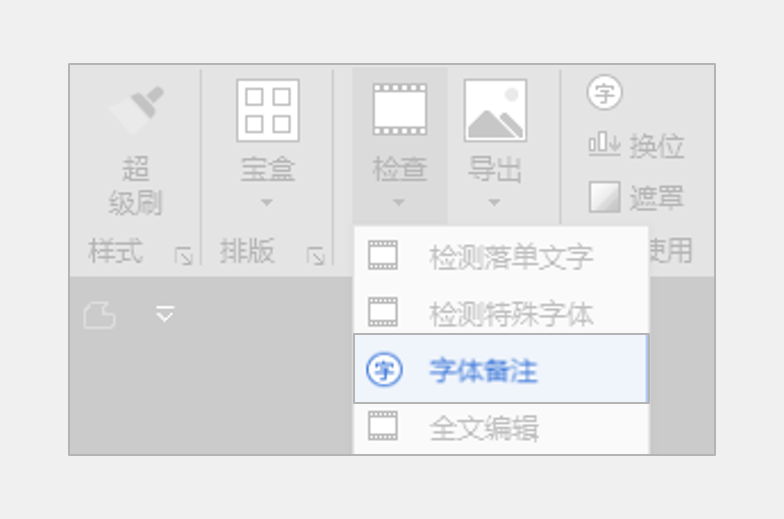Select the 超级刷 brush tool
The height and width of the screenshot is (519, 784).
click(136, 110)
